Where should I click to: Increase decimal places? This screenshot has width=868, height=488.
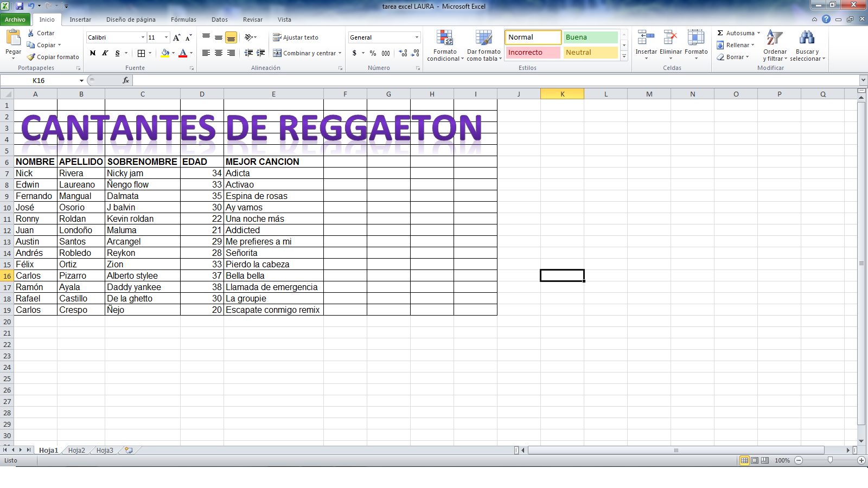pos(403,53)
